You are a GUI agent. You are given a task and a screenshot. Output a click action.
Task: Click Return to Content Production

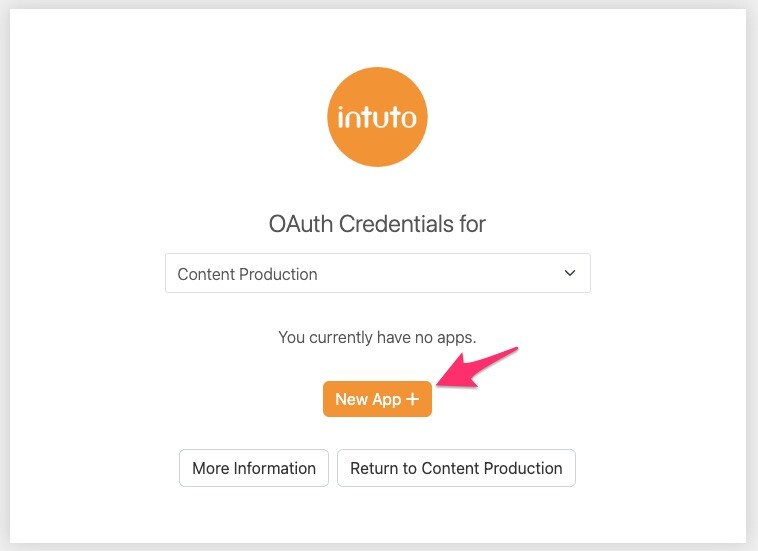456,468
